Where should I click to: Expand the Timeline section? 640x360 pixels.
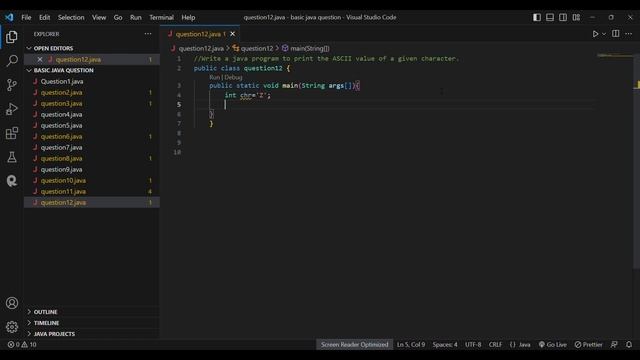coord(91,323)
